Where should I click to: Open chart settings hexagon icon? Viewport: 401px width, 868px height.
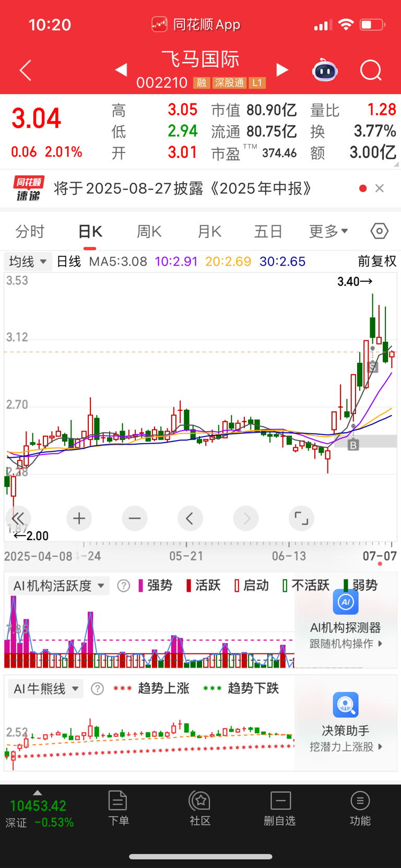pos(380,231)
